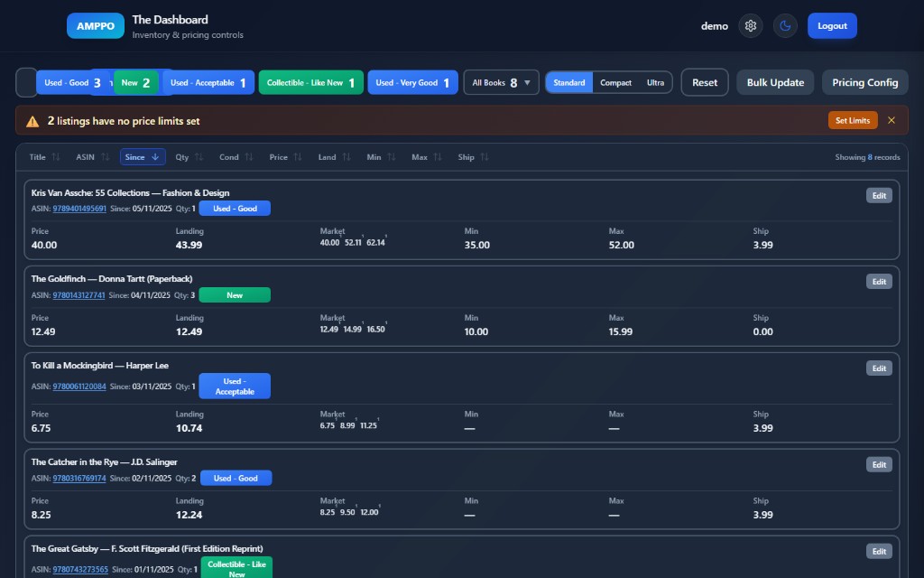Toggle the New filter chip
The height and width of the screenshot is (578, 924).
tap(135, 82)
